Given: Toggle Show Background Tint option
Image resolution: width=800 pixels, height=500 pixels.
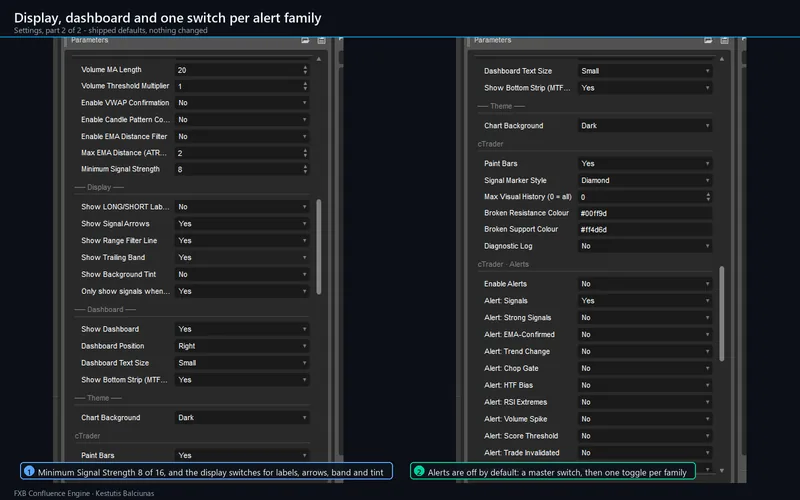Looking at the screenshot, I should coord(242,274).
